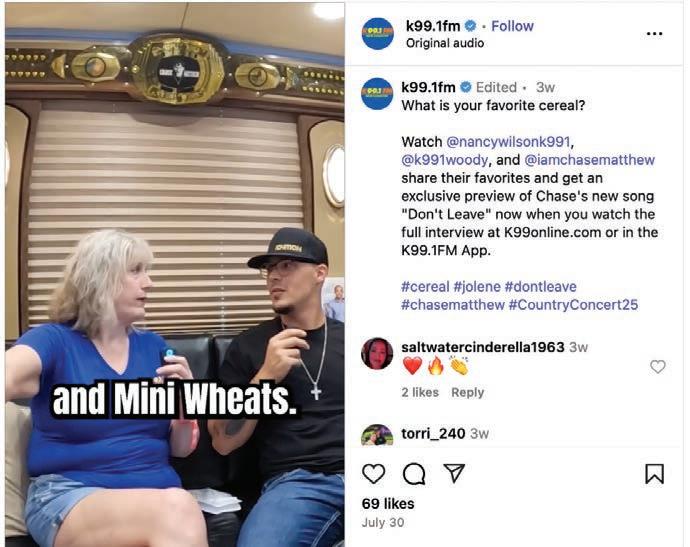690x547 pixels.
Task: View the 69 likes list
Action: [x=388, y=503]
